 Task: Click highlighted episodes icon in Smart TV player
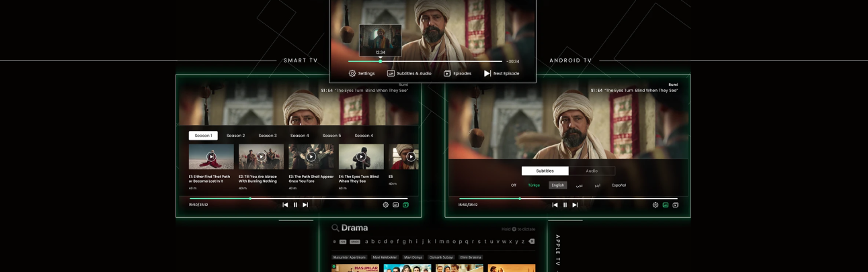406,205
